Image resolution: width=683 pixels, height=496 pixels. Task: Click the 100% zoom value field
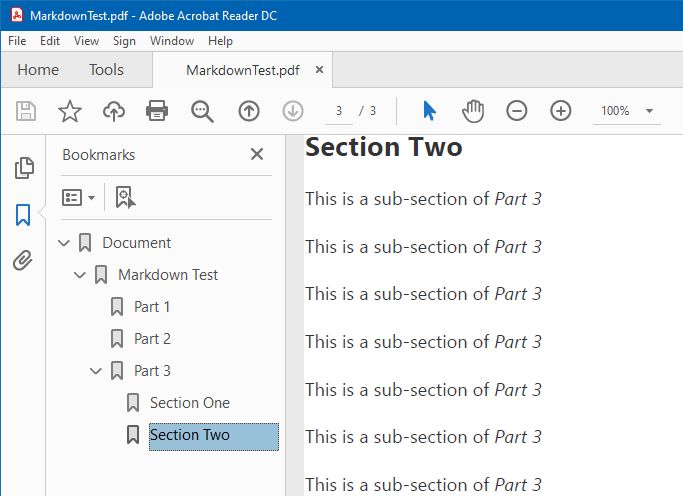pos(615,111)
